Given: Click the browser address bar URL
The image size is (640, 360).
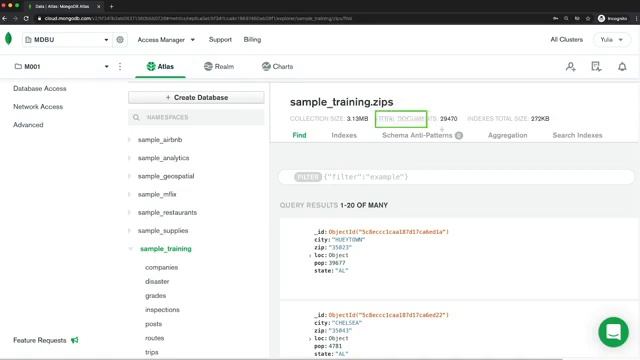Looking at the screenshot, I should point(198,18).
